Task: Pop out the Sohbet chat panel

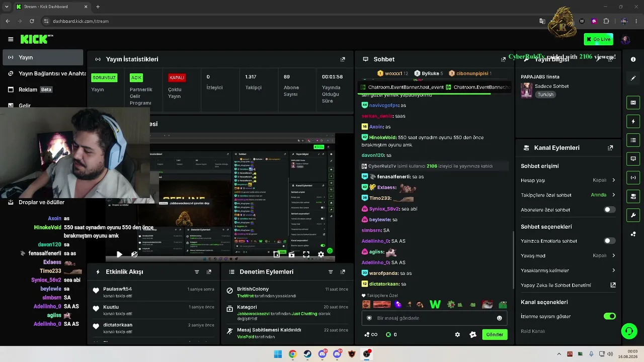Action: pyautogui.click(x=503, y=59)
